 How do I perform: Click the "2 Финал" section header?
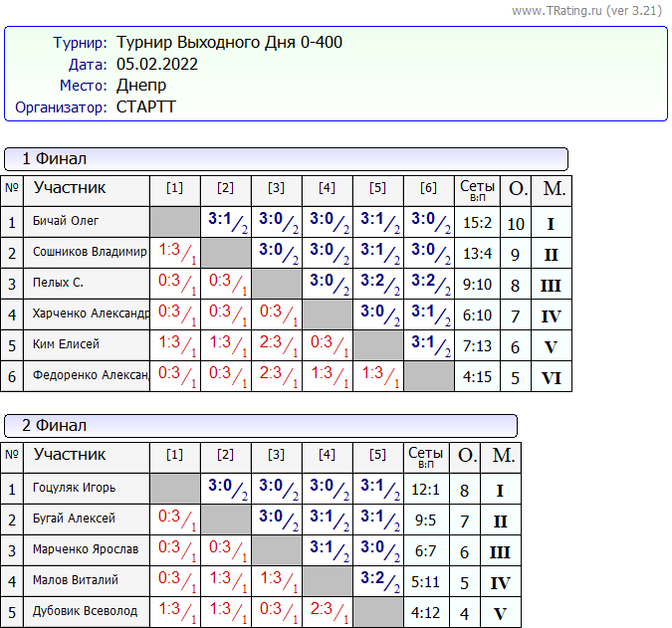click(x=54, y=426)
